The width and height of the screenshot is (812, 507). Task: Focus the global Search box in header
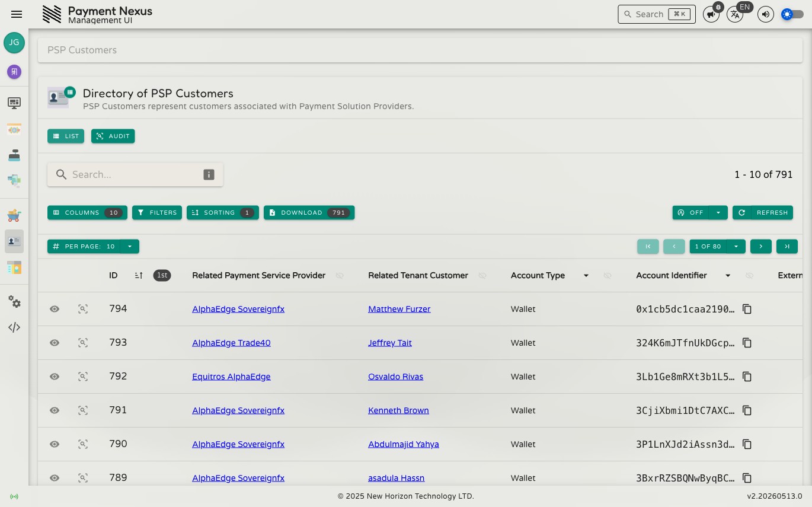(657, 14)
